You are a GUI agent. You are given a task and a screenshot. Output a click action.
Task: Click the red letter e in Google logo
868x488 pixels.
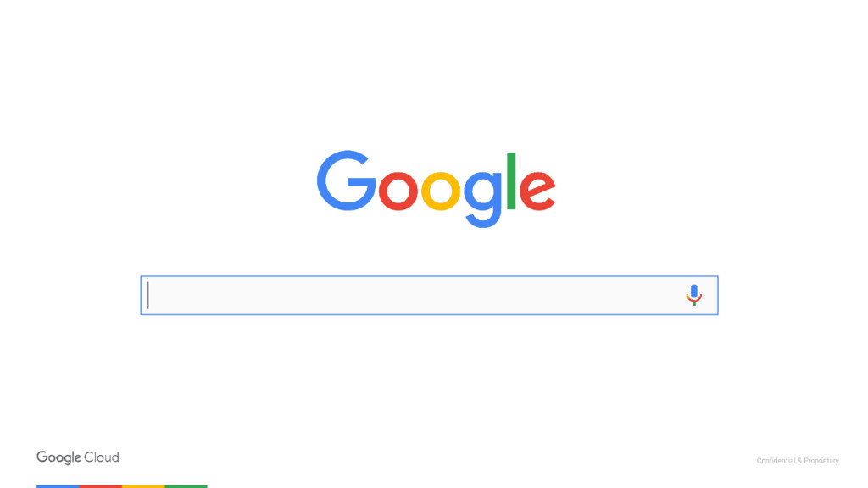[537, 191]
